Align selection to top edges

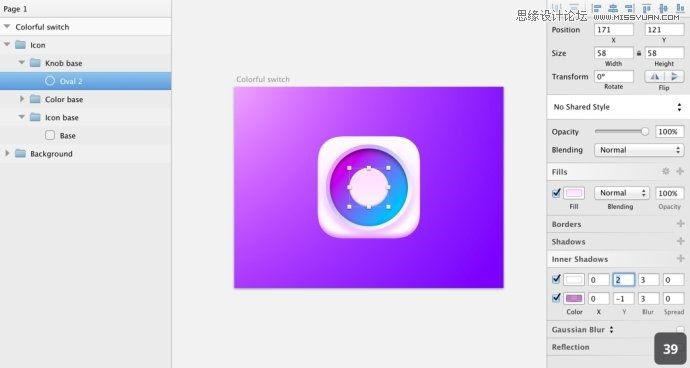click(646, 7)
